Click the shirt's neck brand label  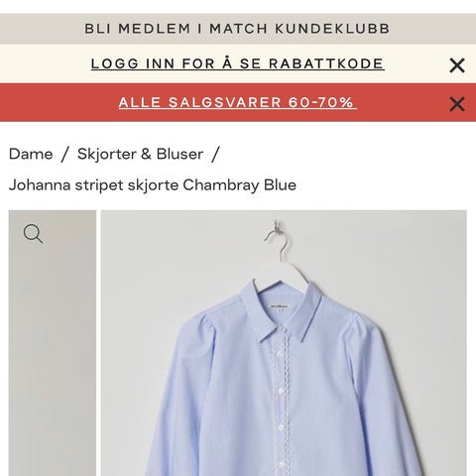(277, 307)
